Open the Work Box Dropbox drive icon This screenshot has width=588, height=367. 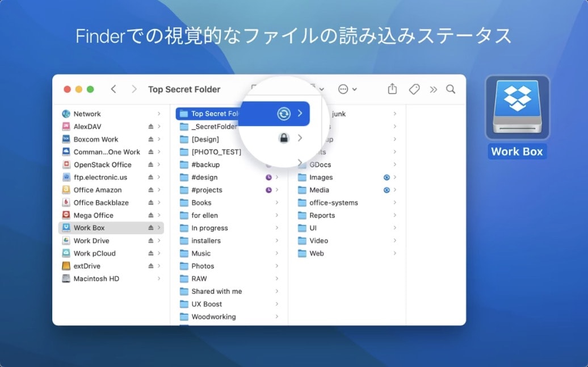pos(517,107)
